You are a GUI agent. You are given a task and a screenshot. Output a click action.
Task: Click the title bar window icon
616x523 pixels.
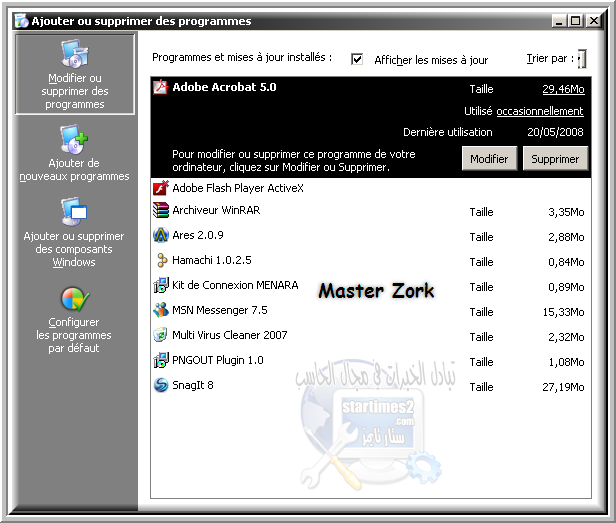click(x=22, y=21)
